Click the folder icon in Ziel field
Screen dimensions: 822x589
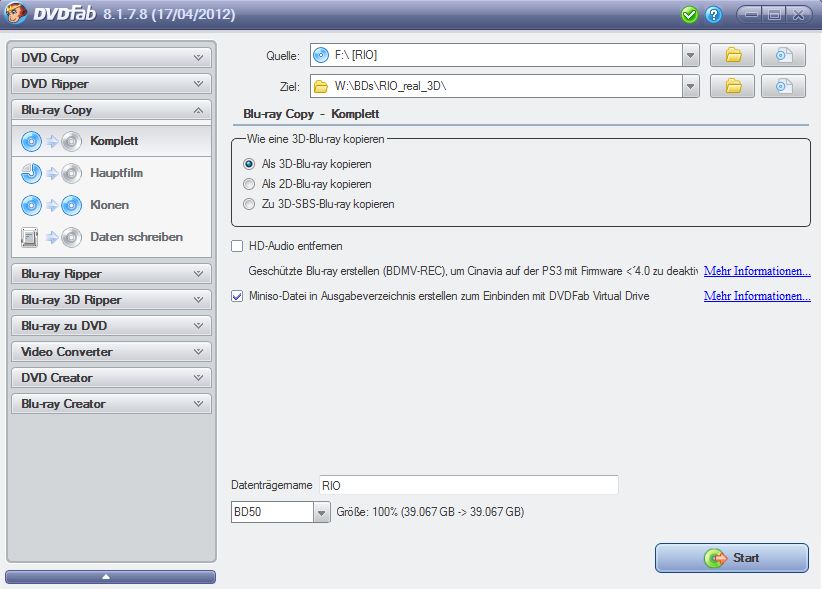point(321,86)
